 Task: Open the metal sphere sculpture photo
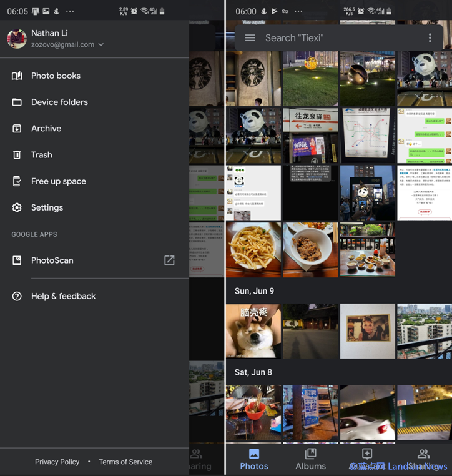click(368, 79)
